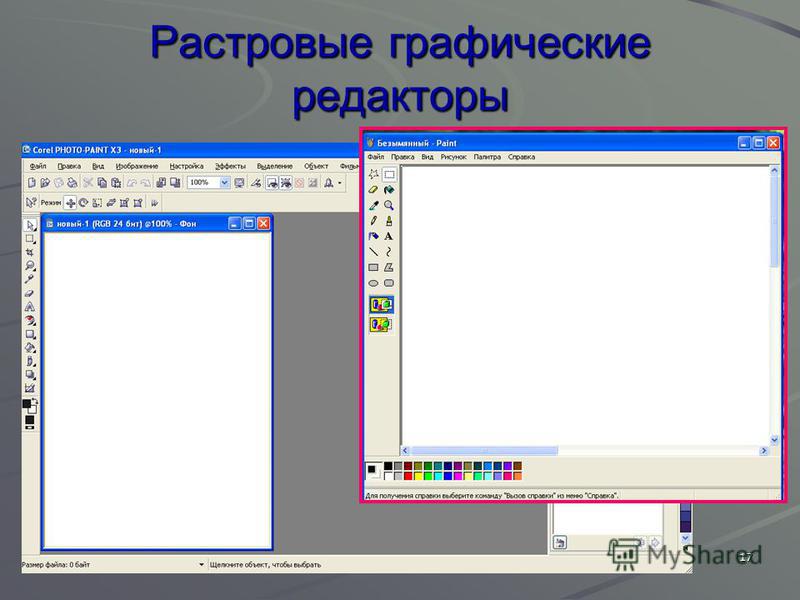The image size is (800, 600).
Task: Maximize the новый-1 document window in Corel
Action: [249, 223]
